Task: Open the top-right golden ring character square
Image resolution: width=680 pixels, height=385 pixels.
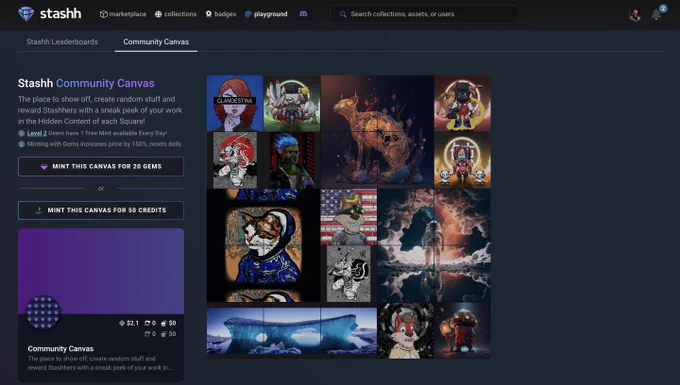Action: (x=462, y=104)
